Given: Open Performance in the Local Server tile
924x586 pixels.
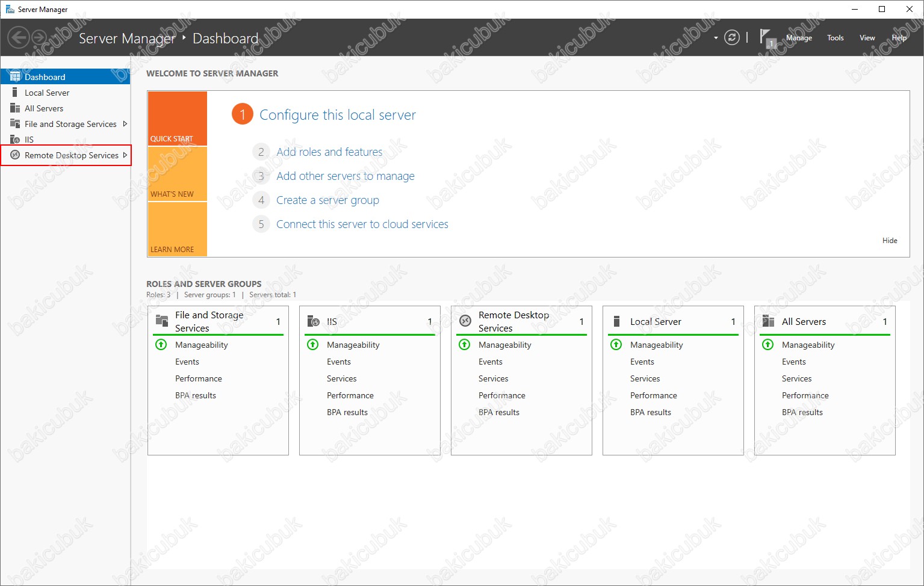Looking at the screenshot, I should (654, 395).
